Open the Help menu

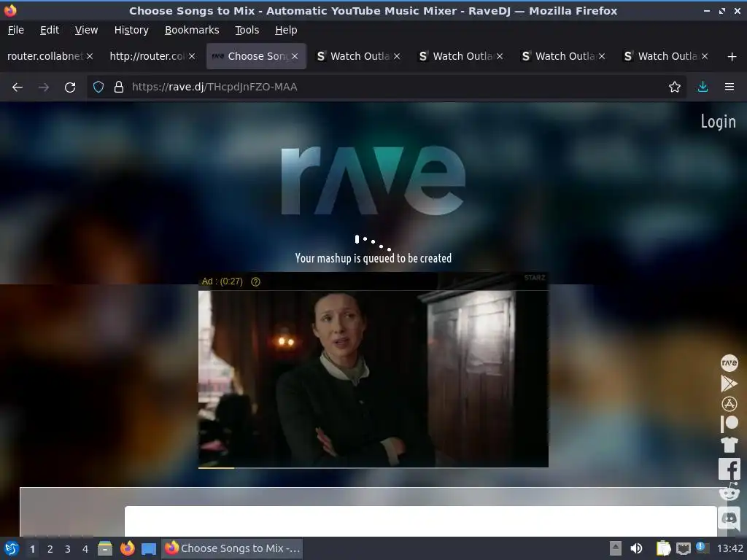(286, 30)
